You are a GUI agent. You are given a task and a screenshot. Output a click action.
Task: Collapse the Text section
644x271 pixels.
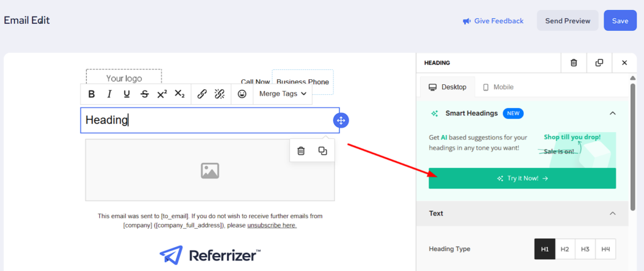613,214
